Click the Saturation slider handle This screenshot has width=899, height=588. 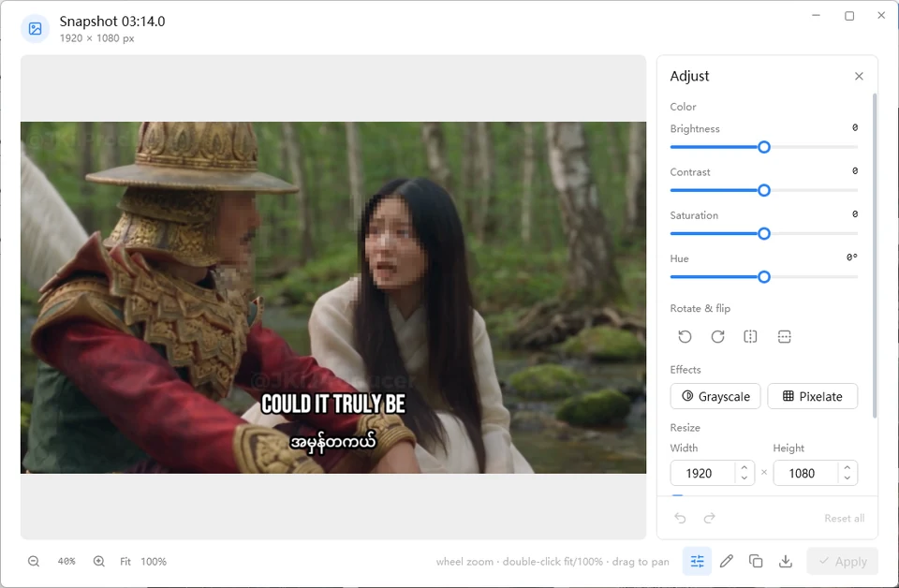tap(764, 234)
